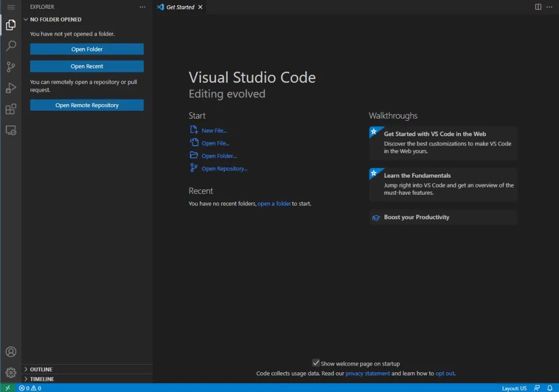
Task: Open the Extensions view
Action: 11,109
